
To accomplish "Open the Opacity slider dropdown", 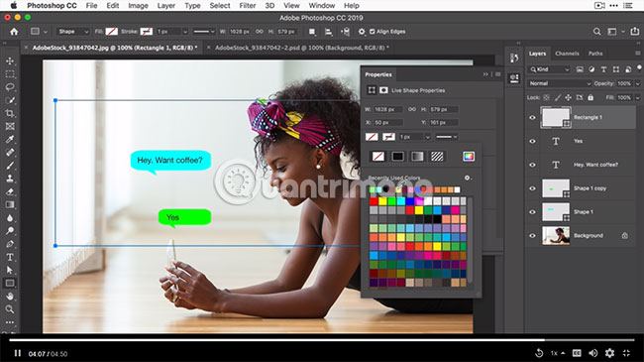I will (x=637, y=83).
